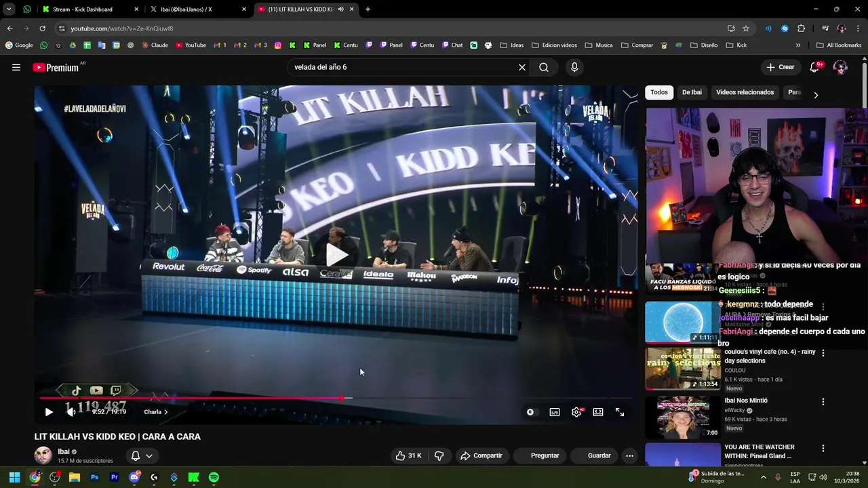The image size is (868, 488).
Task: Click the URL address bar
Action: [x=393, y=28]
